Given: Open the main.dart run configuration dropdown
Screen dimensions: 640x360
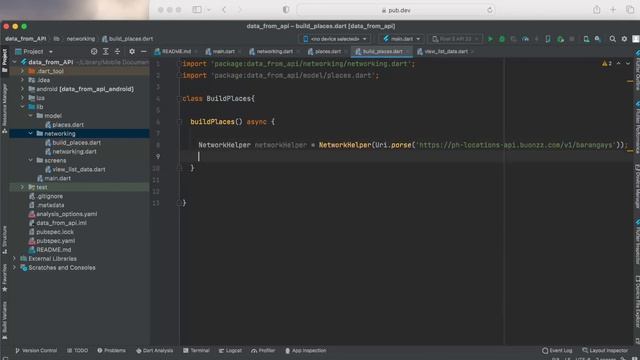Looking at the screenshot, I should pos(402,39).
